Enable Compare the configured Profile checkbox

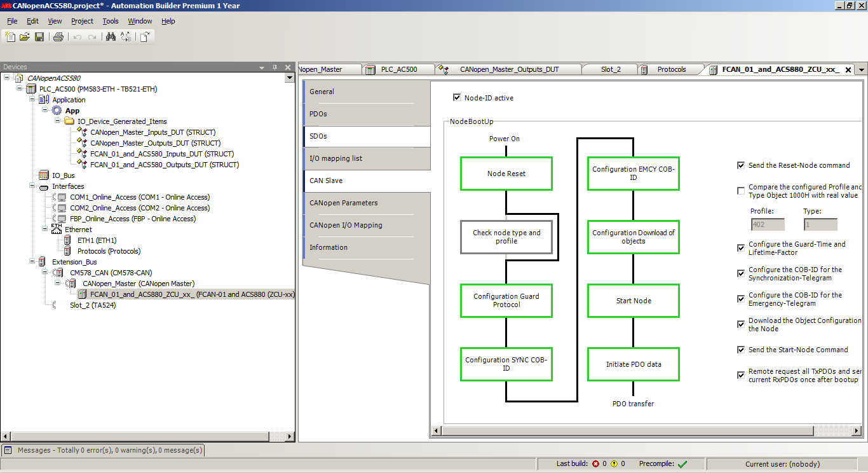741,191
